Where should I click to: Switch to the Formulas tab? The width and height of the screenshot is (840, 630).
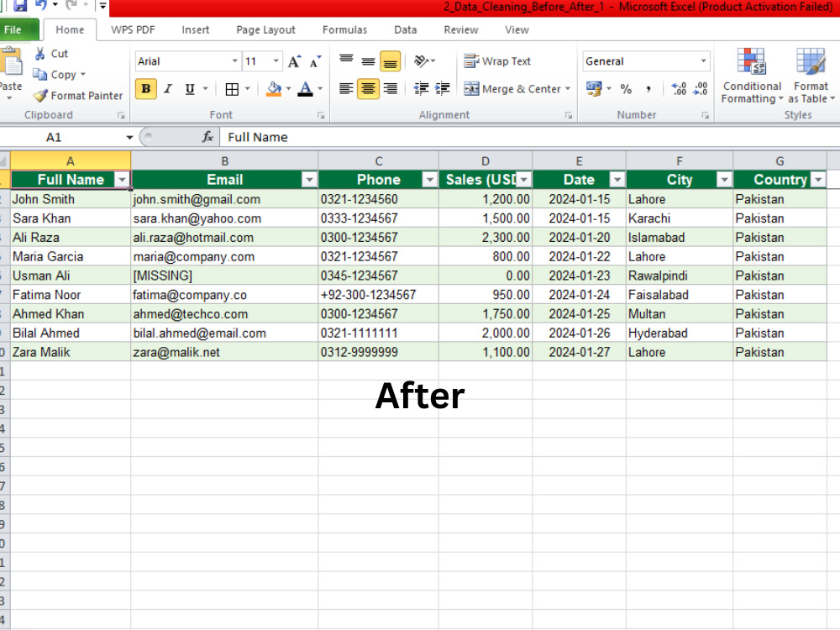[344, 30]
